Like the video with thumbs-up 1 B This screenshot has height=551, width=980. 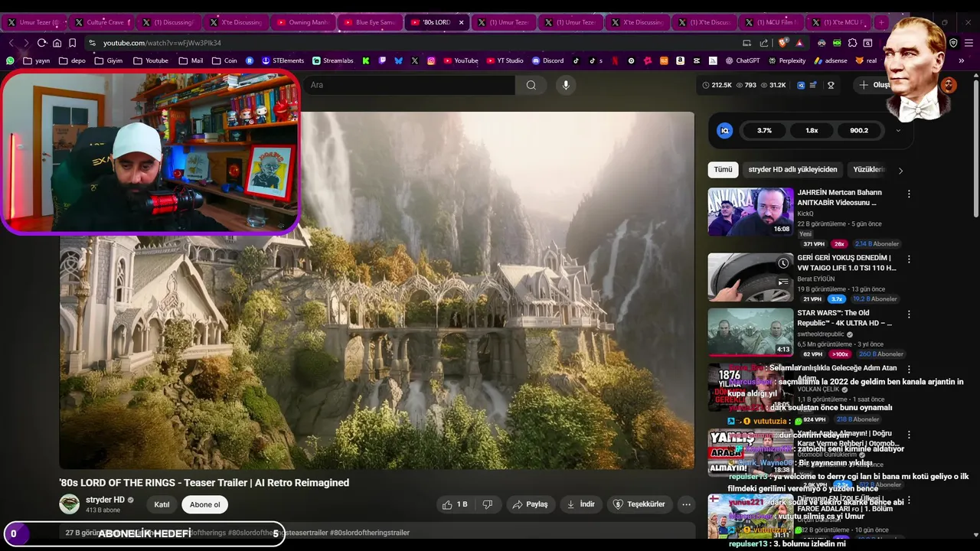[x=454, y=504]
